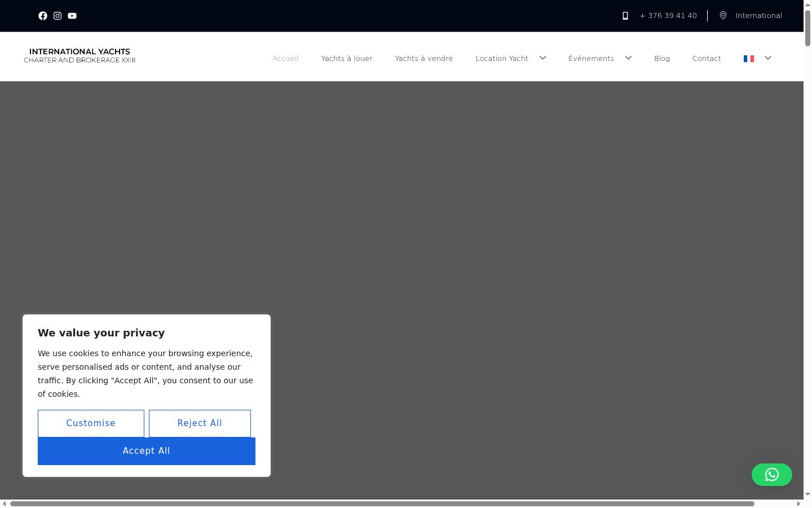
Task: Open the Facebook page icon
Action: pyautogui.click(x=43, y=16)
